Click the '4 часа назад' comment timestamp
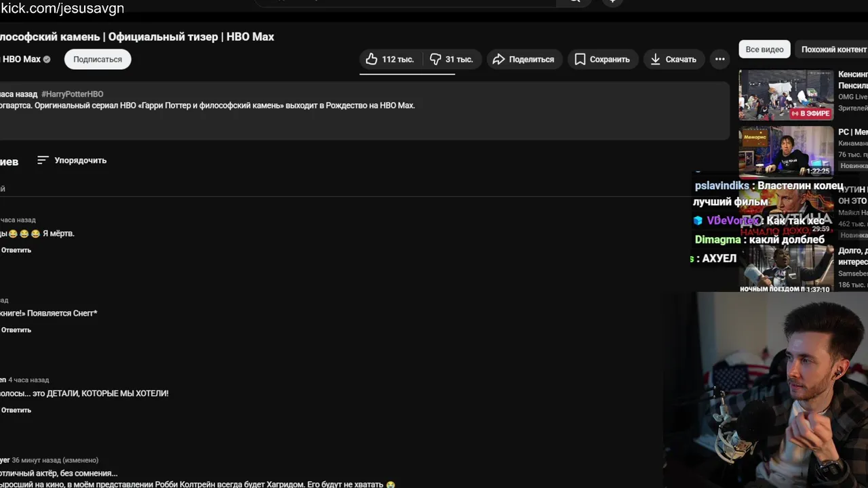Viewport: 868px width, 488px height. (x=28, y=380)
